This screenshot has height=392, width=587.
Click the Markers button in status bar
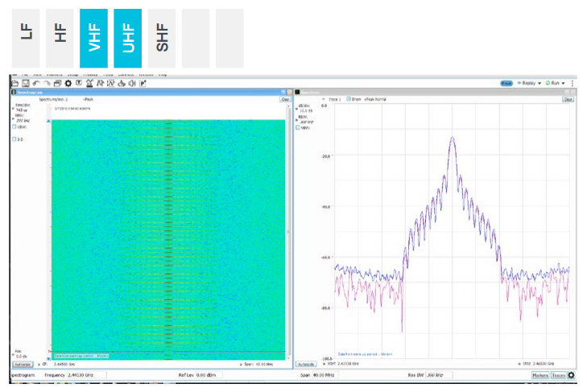[x=539, y=375]
